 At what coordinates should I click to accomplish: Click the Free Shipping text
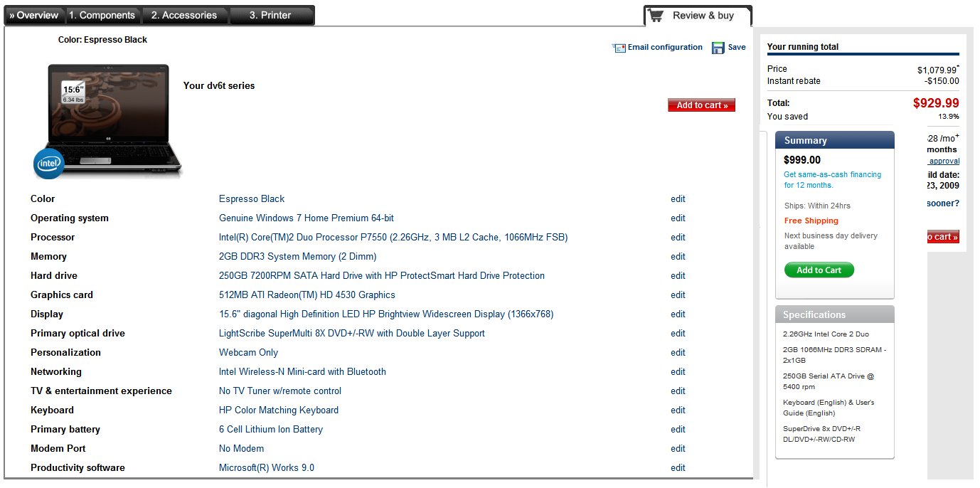pyautogui.click(x=811, y=221)
